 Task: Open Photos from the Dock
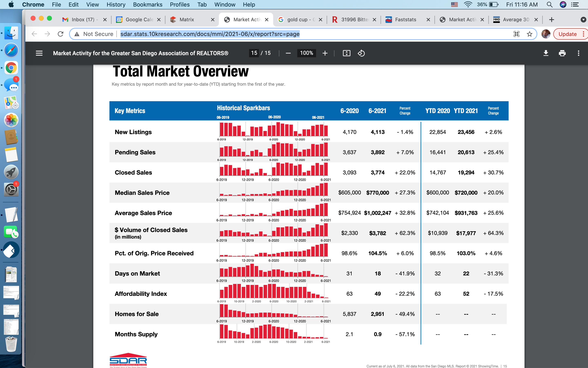pos(11,120)
